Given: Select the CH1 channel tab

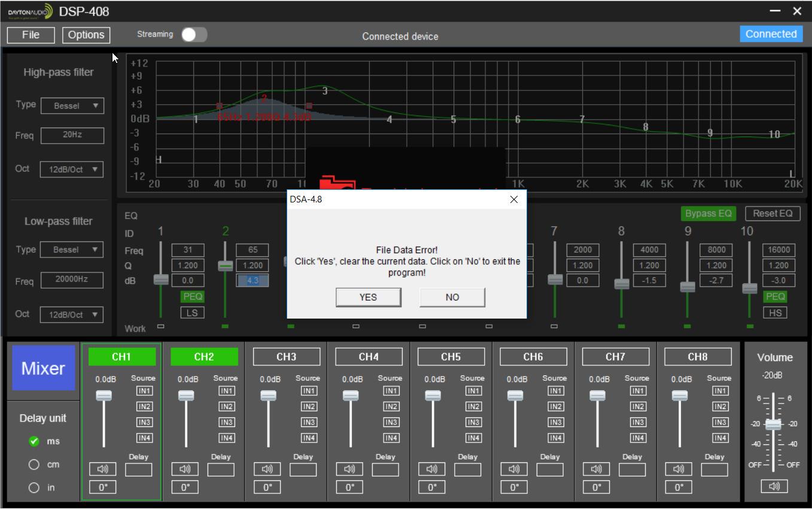Looking at the screenshot, I should click(121, 357).
